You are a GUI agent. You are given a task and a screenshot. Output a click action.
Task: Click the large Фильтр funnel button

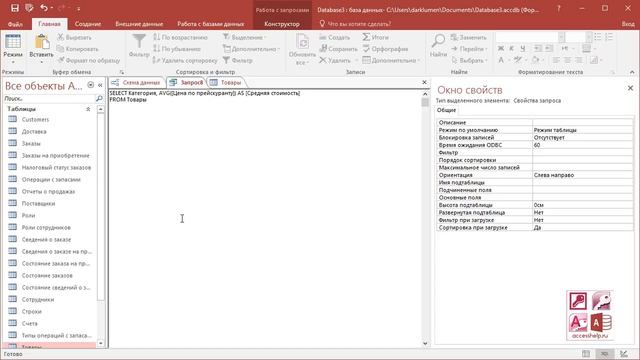(139, 46)
